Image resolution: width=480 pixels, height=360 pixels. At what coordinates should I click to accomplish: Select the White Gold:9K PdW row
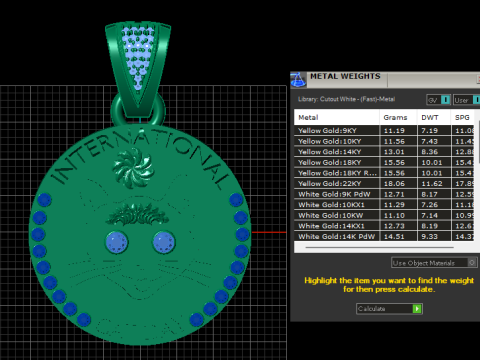click(x=384, y=194)
